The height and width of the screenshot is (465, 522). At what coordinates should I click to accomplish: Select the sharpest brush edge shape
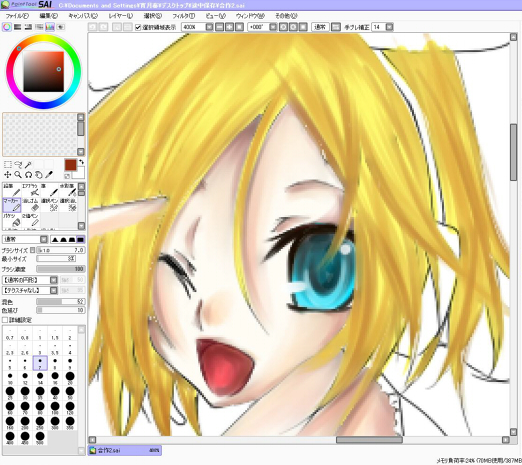[55, 239]
